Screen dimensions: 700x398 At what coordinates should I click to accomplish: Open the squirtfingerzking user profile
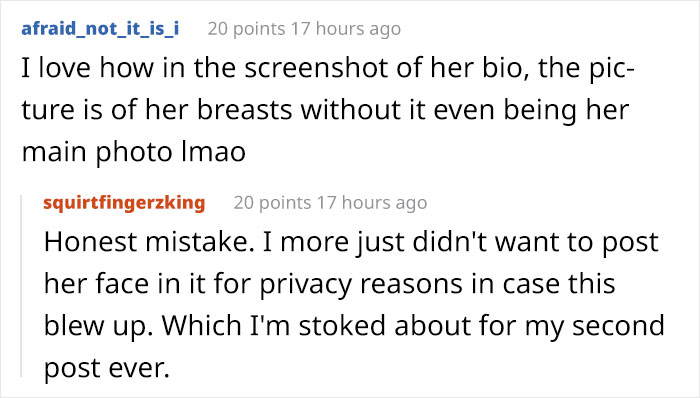tap(124, 203)
